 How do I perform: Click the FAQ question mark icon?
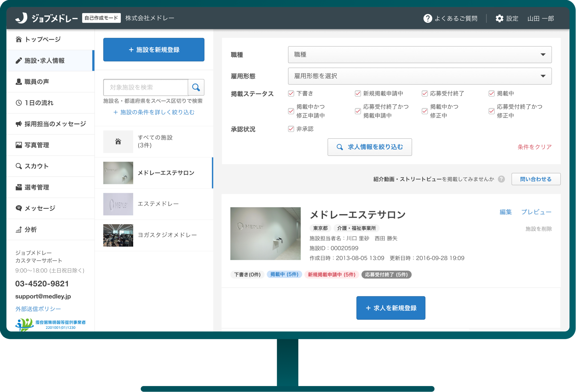point(427,18)
